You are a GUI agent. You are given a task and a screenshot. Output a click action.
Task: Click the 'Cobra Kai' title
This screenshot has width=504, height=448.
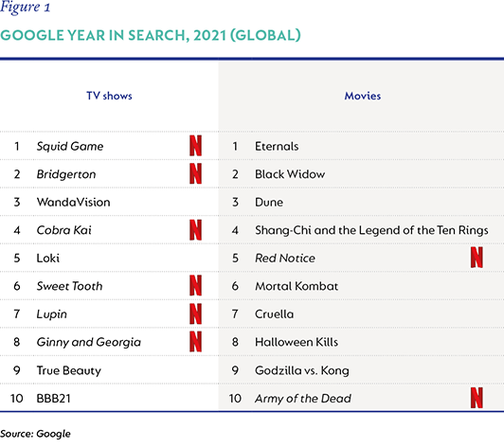[x=64, y=230]
